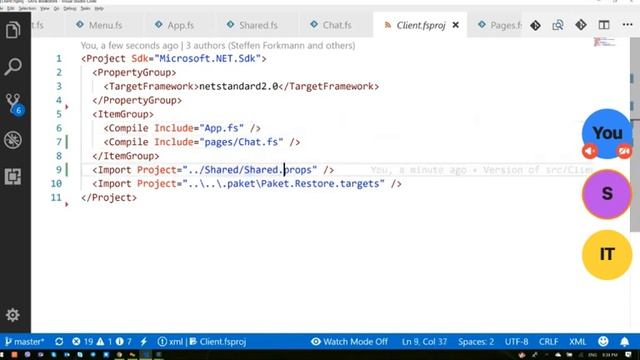Click Client.fsproj project item in status bar
The image size is (640, 360).
click(218, 342)
